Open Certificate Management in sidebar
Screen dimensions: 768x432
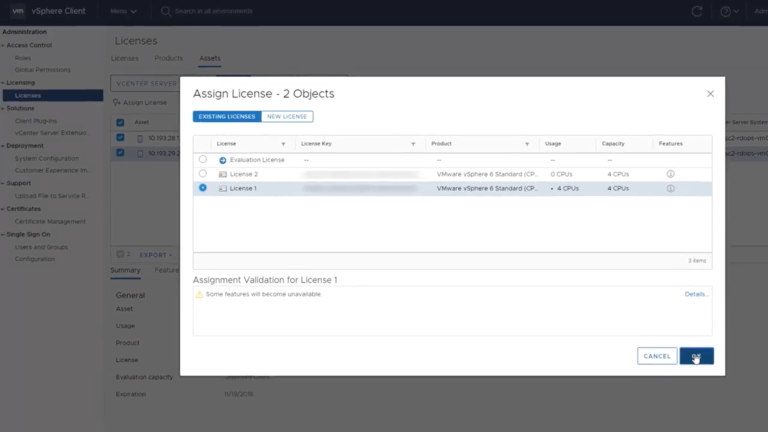(x=50, y=222)
